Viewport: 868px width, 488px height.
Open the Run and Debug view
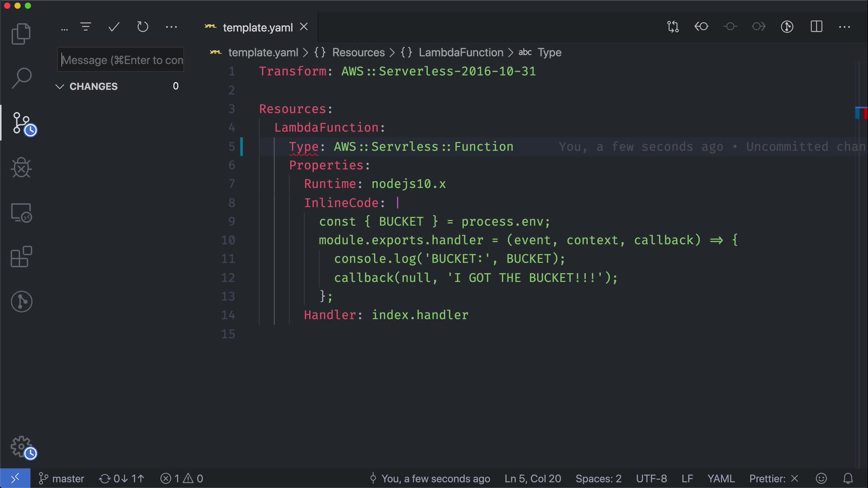[21, 168]
